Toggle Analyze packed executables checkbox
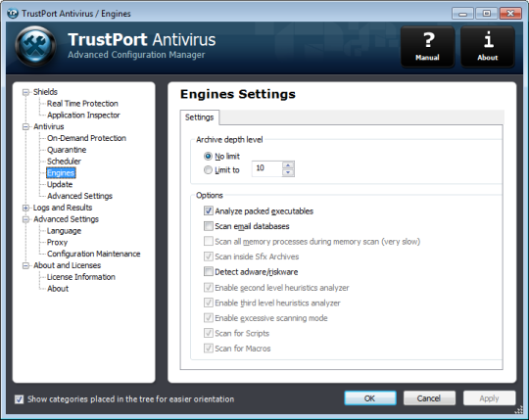 point(209,211)
